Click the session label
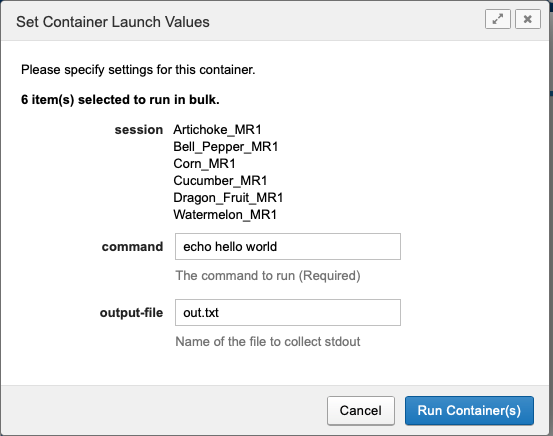This screenshot has width=553, height=436. click(139, 130)
